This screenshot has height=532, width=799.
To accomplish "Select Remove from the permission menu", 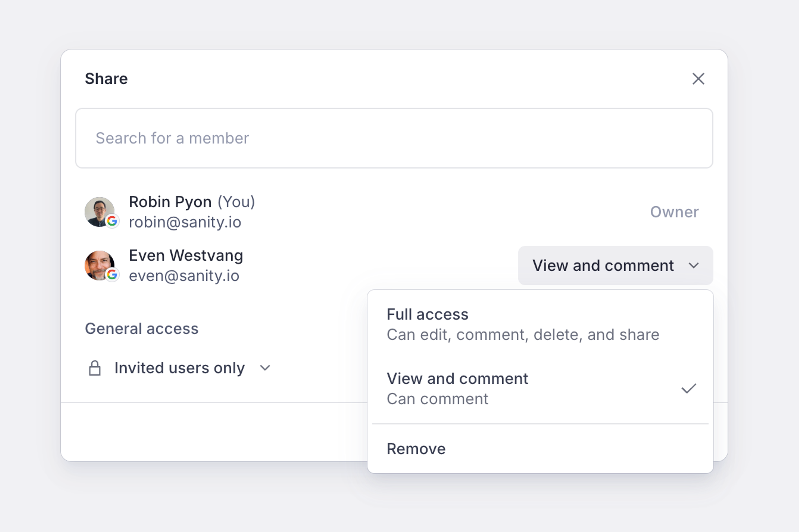I will [416, 449].
